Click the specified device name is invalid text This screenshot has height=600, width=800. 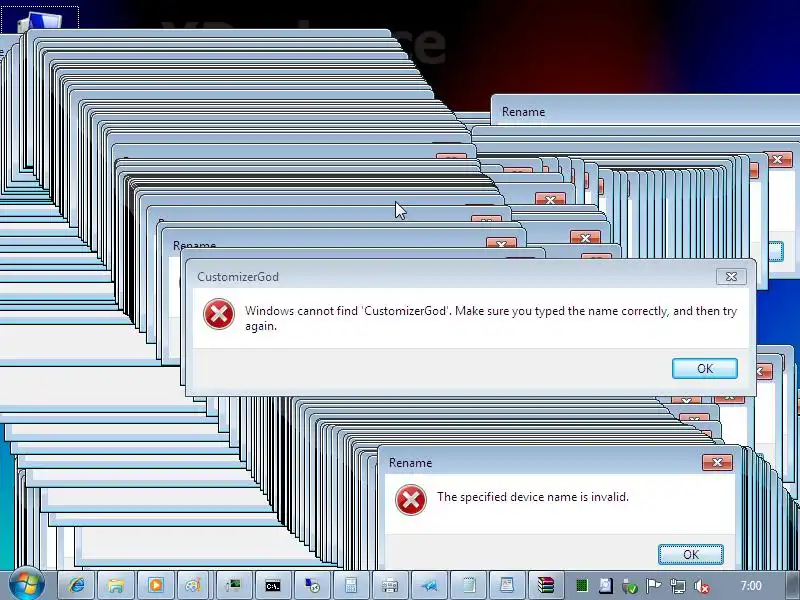pos(533,497)
